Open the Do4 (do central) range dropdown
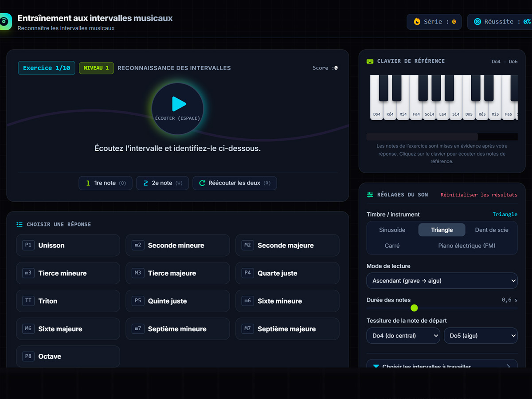This screenshot has height=399, width=532. [403, 336]
